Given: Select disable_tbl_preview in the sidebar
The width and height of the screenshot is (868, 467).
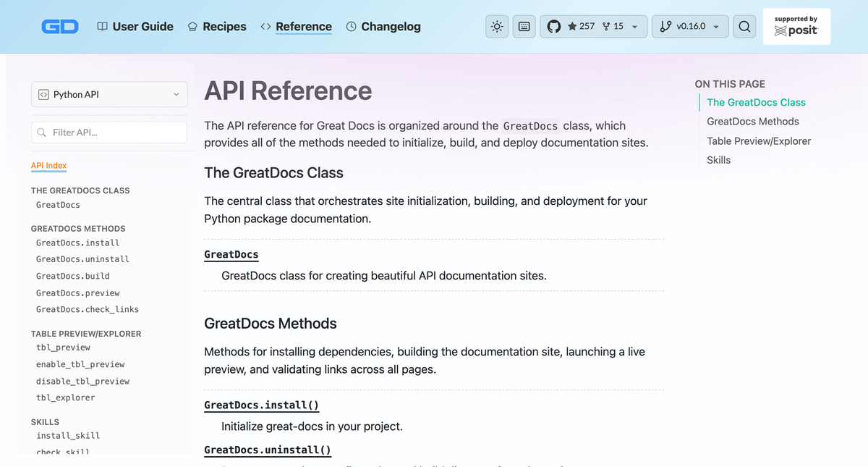Looking at the screenshot, I should 82,381.
